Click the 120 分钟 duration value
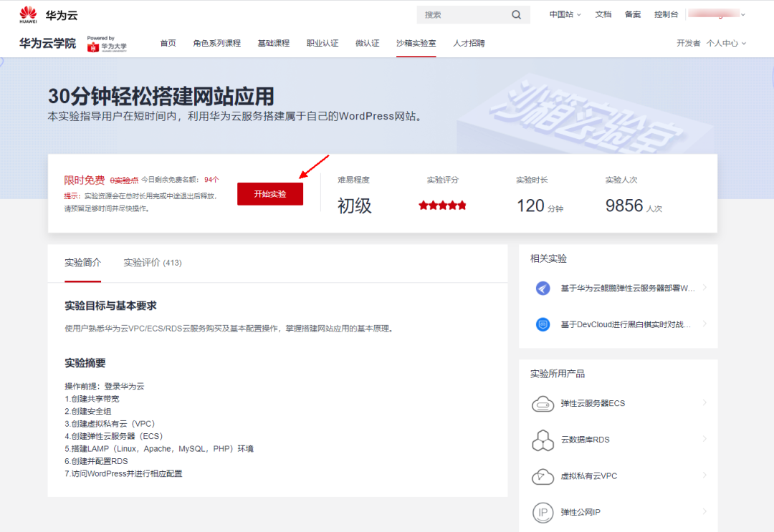 [x=540, y=205]
